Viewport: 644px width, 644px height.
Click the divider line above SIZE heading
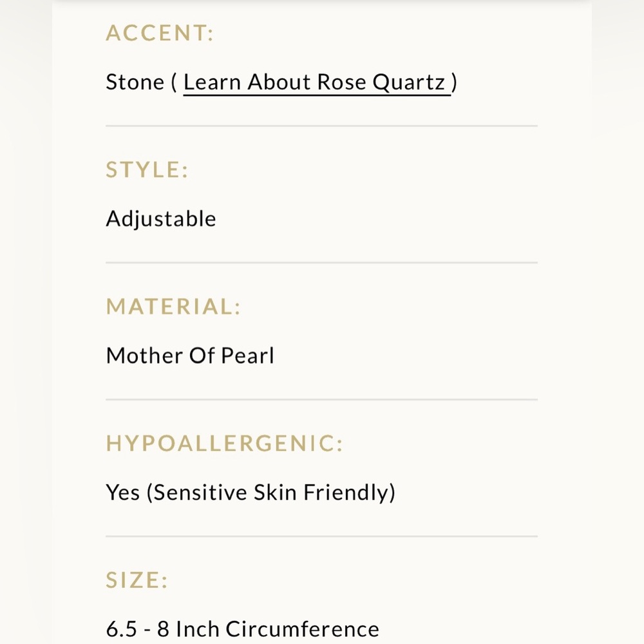coord(321,536)
